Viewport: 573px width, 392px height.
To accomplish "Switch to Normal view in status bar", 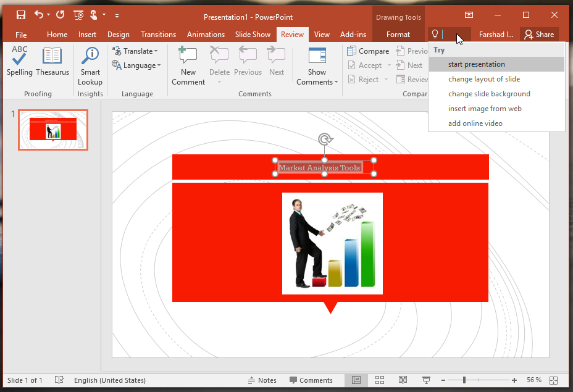I will coord(356,380).
